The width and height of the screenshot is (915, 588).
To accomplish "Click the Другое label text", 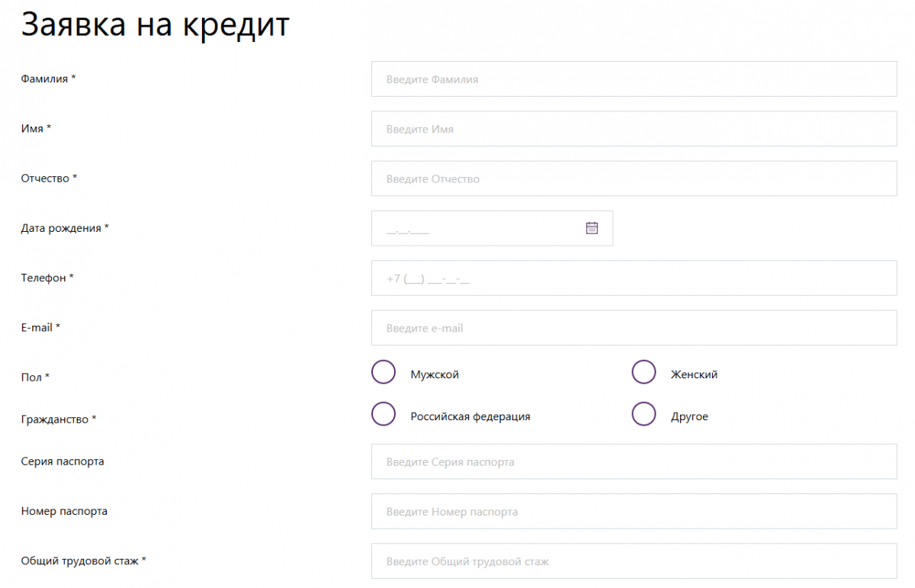I will click(x=689, y=416).
